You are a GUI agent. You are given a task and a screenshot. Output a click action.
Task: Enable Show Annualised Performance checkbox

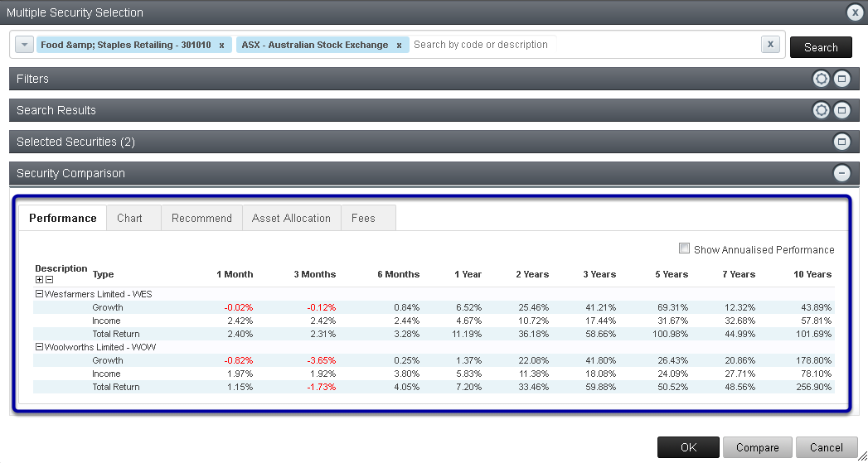click(684, 248)
